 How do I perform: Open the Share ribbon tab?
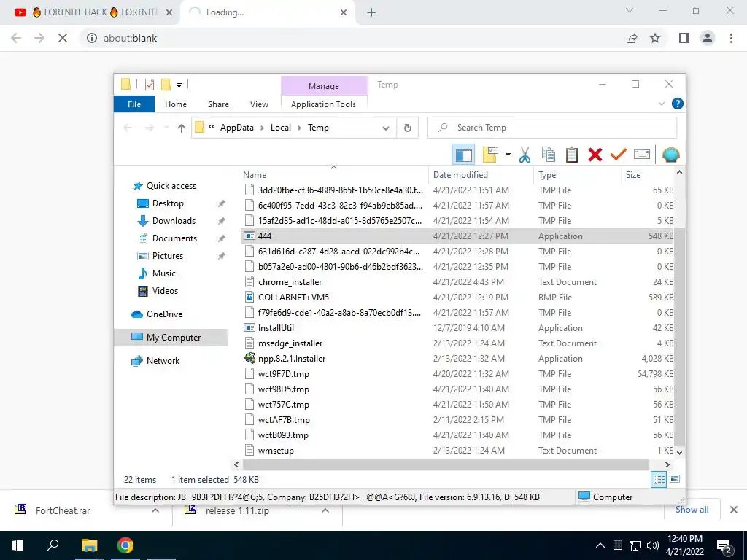pos(218,104)
